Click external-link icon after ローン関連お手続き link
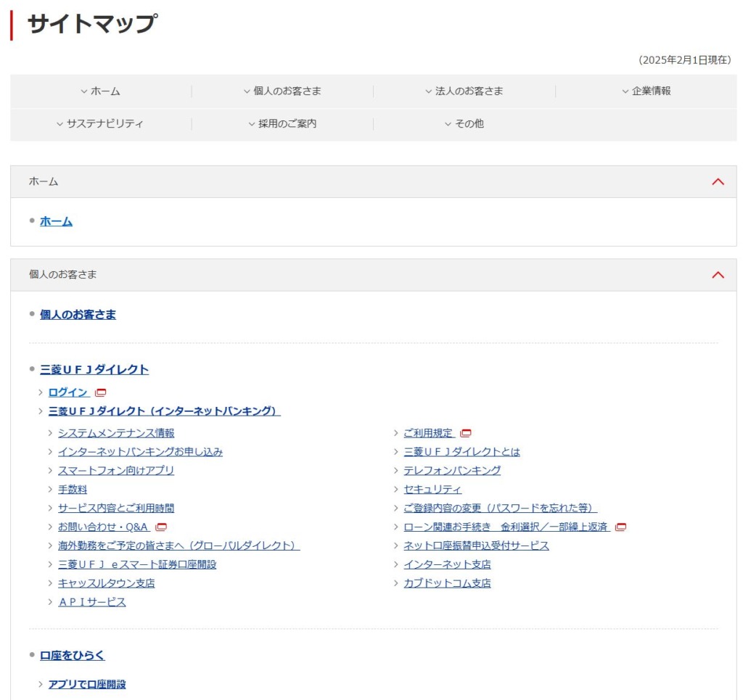Viewport: 743px width, 700px height. point(621,527)
